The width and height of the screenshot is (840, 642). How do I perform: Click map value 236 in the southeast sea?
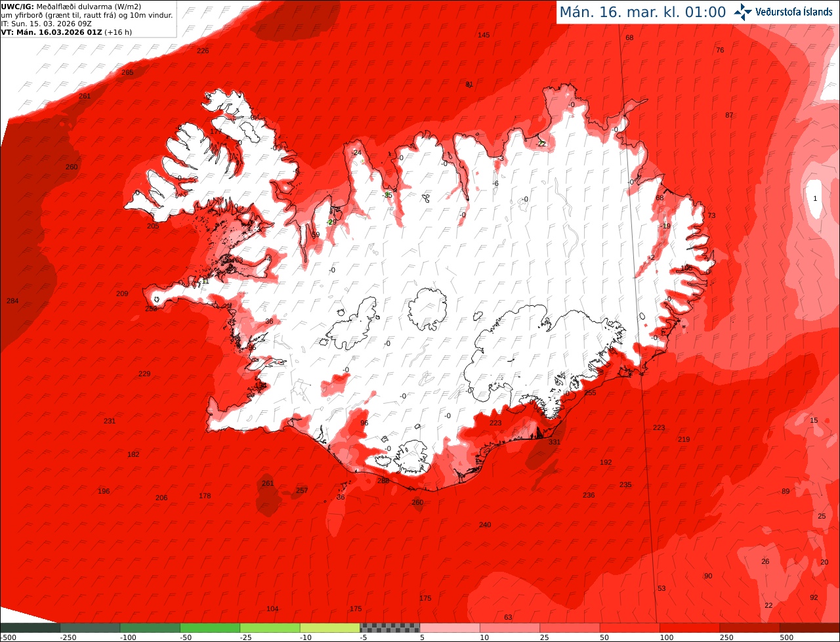pyautogui.click(x=589, y=495)
